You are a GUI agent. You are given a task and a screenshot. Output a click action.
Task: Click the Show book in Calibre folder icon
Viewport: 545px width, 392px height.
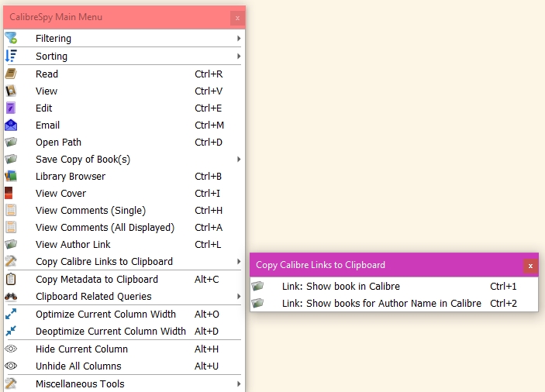257,286
